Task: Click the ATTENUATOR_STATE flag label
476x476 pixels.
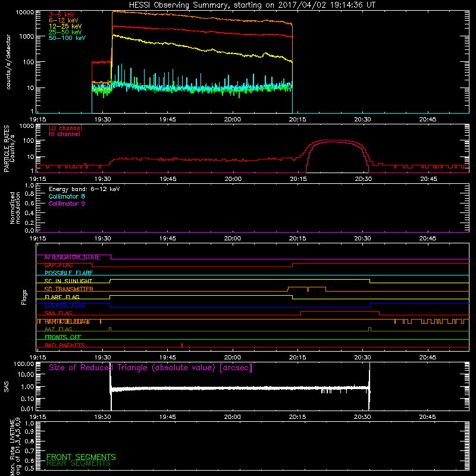Action: [x=72, y=258]
